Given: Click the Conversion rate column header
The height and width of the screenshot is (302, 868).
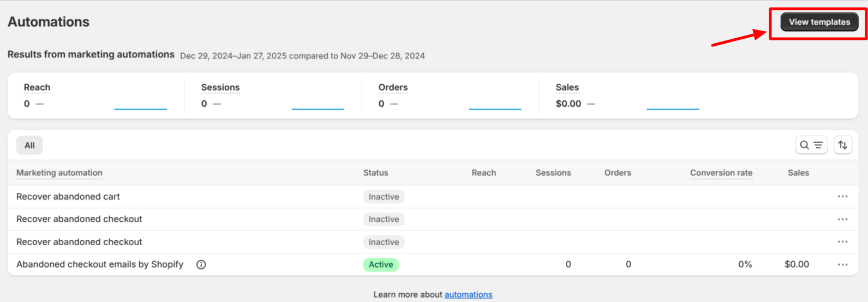Looking at the screenshot, I should point(721,173).
